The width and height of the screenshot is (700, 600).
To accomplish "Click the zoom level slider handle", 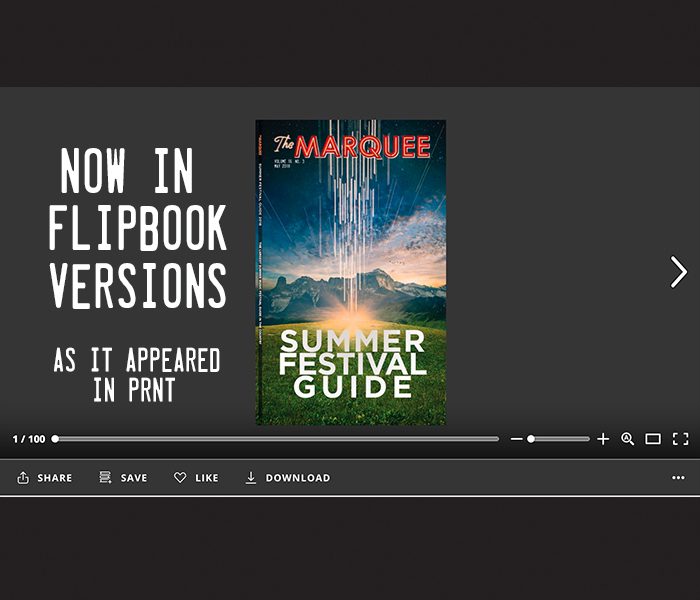I will [x=531, y=439].
